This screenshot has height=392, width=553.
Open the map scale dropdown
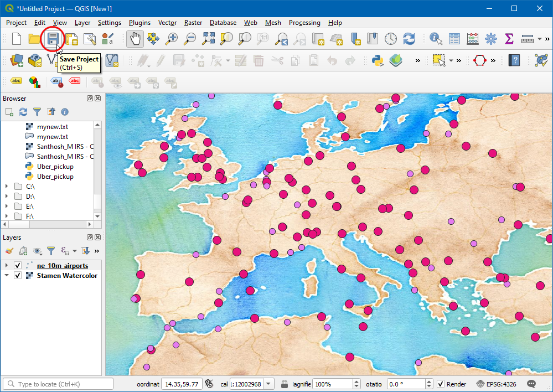(x=268, y=384)
